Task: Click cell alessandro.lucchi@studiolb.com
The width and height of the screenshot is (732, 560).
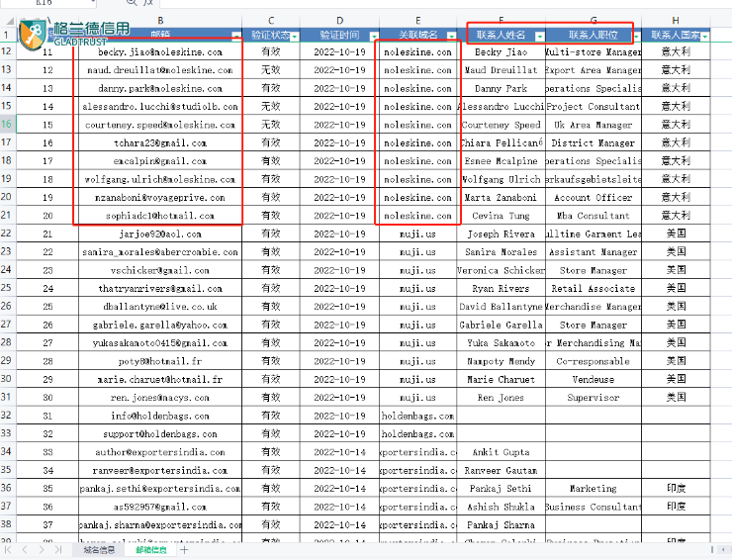Action: [160, 107]
